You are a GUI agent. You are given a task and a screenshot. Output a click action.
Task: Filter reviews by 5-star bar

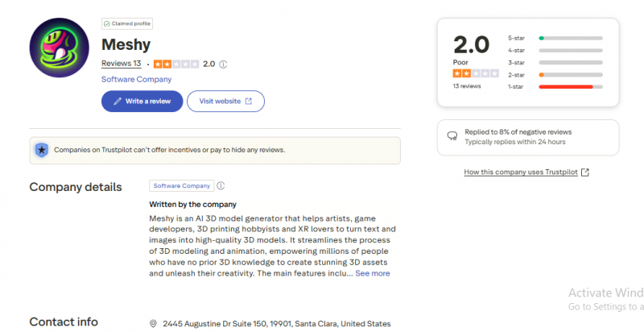[571, 38]
